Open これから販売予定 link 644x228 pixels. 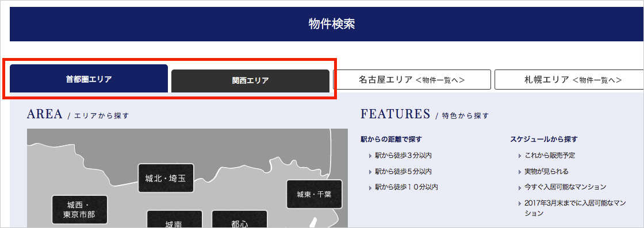pyautogui.click(x=550, y=156)
